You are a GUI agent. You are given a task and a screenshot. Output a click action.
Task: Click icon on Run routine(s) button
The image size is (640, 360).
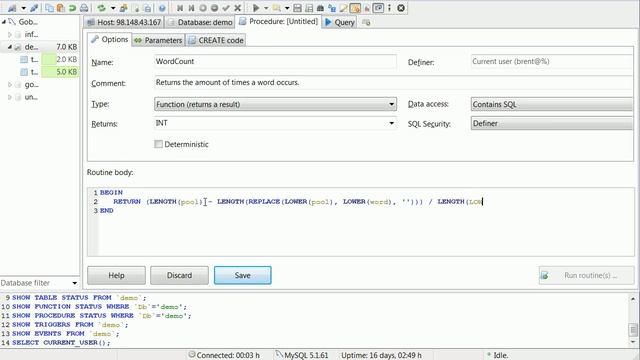point(544,276)
